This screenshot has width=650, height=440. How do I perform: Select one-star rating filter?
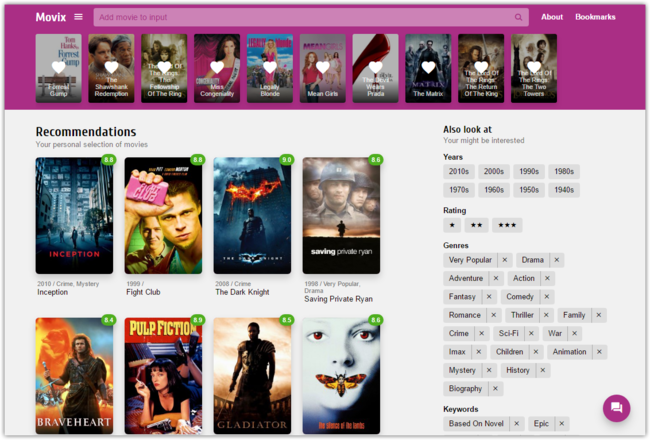point(452,225)
